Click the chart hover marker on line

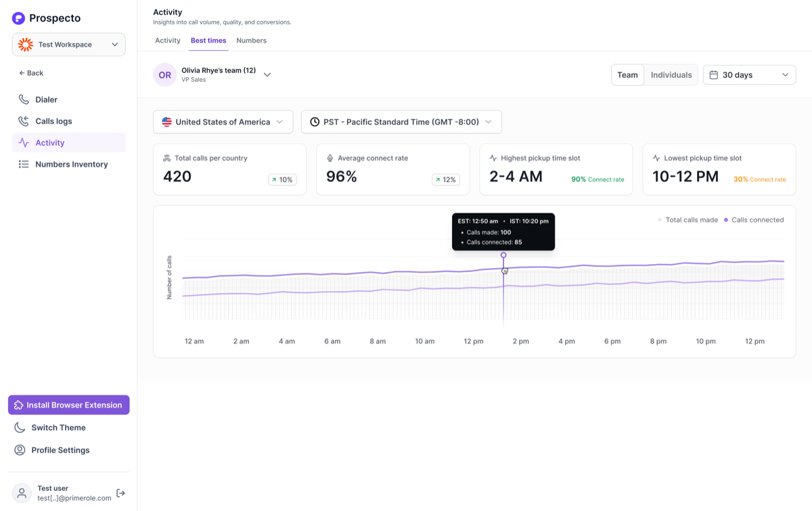(x=503, y=255)
